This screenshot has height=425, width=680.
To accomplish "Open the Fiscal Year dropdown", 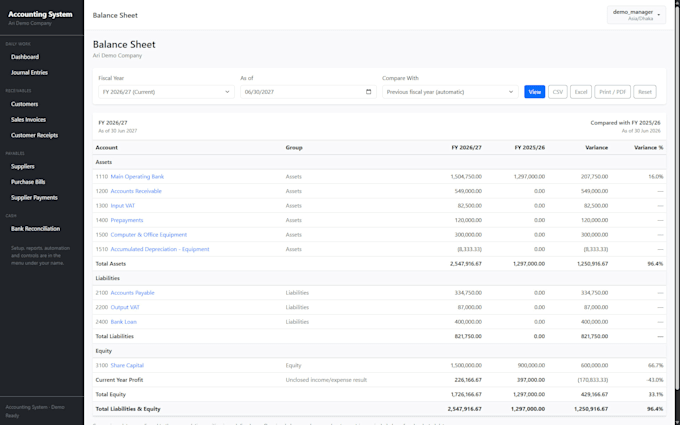I will tap(166, 92).
